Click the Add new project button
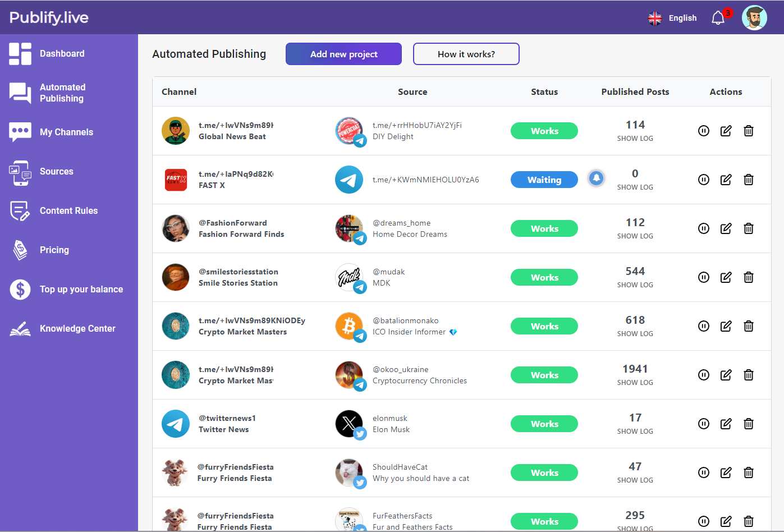Image resolution: width=784 pixels, height=532 pixels. pyautogui.click(x=343, y=54)
